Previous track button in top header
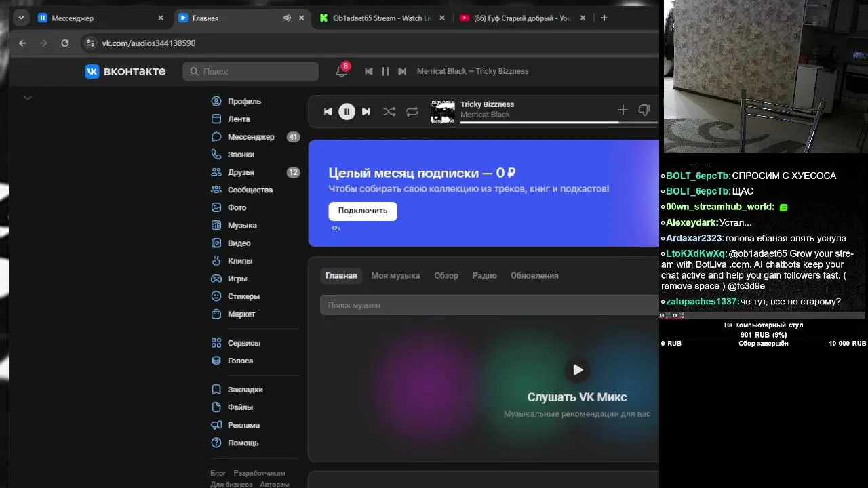Screen dimensions: 868x488 (369, 71)
